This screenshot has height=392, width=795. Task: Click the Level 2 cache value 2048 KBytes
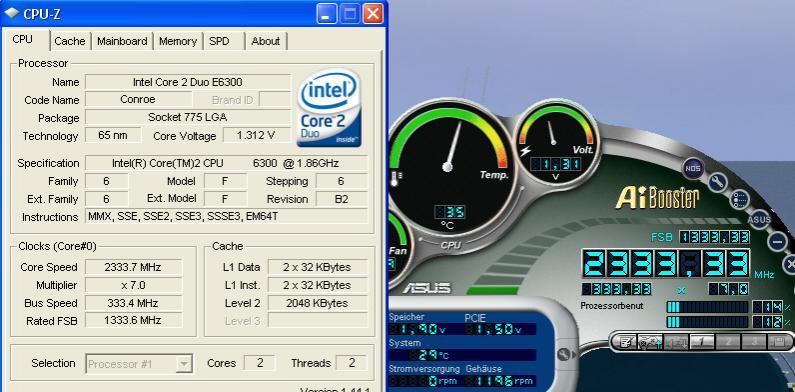tap(317, 303)
